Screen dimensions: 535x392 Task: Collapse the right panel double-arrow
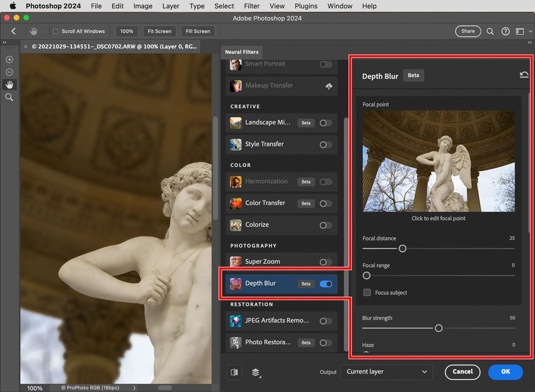click(530, 42)
